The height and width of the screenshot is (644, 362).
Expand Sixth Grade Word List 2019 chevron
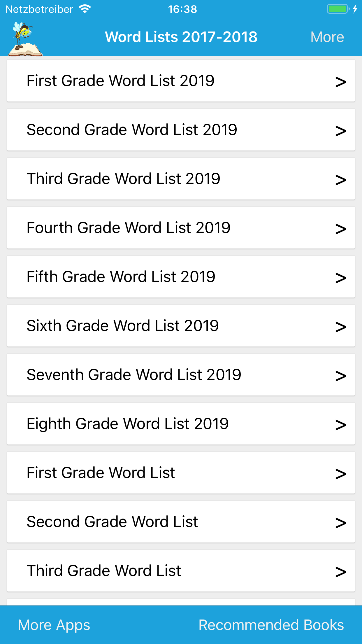tap(340, 326)
